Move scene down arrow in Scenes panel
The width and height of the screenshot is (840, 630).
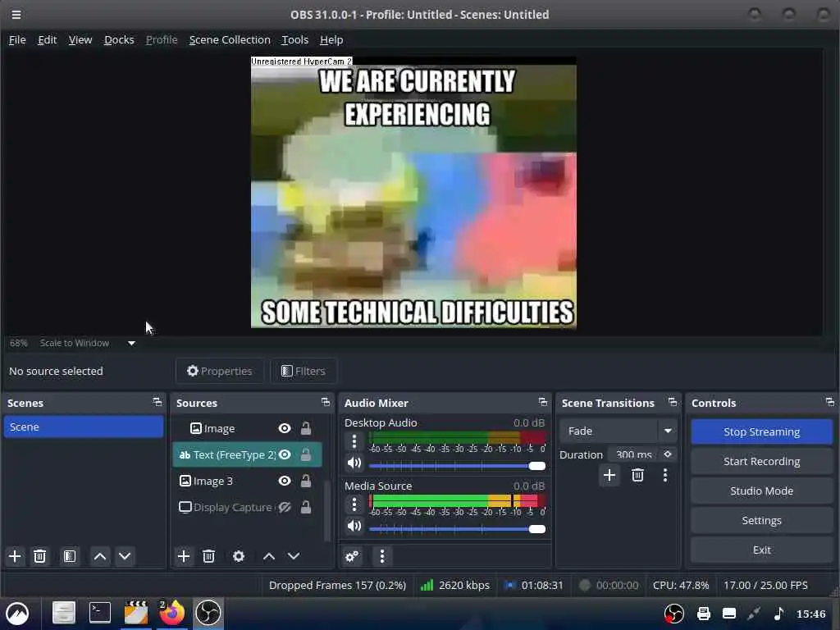(x=125, y=556)
